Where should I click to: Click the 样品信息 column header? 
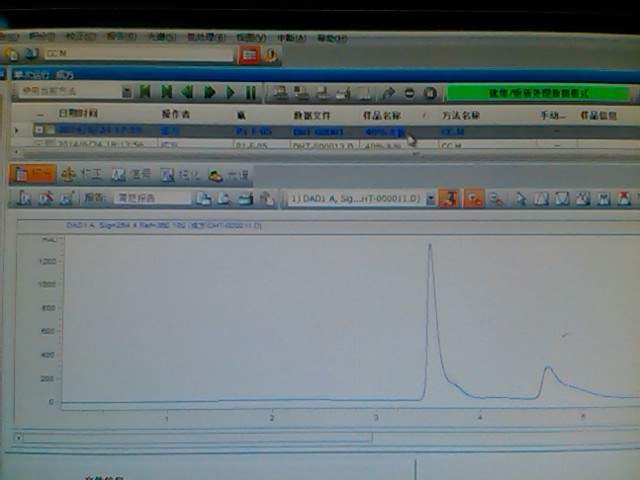tap(598, 116)
